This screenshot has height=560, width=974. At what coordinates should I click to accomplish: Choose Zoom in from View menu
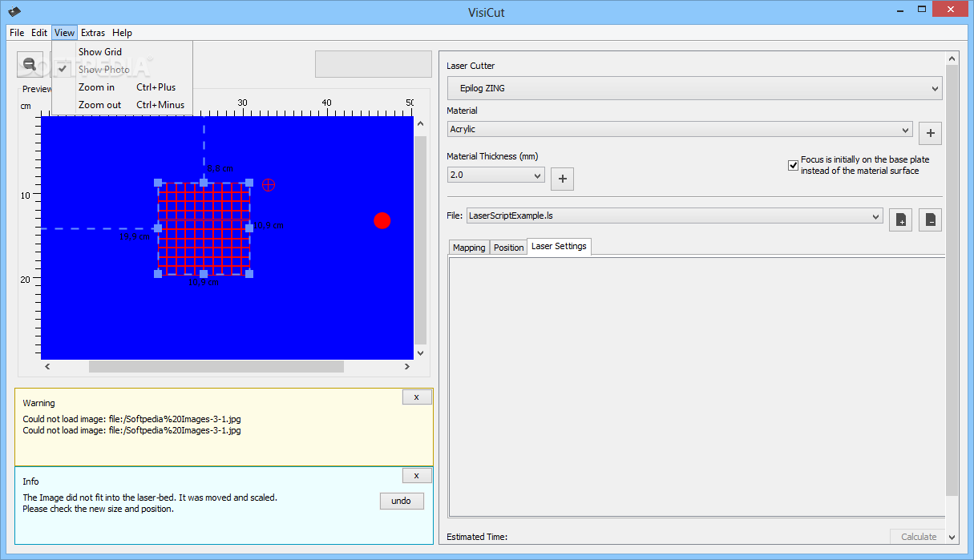click(122, 87)
